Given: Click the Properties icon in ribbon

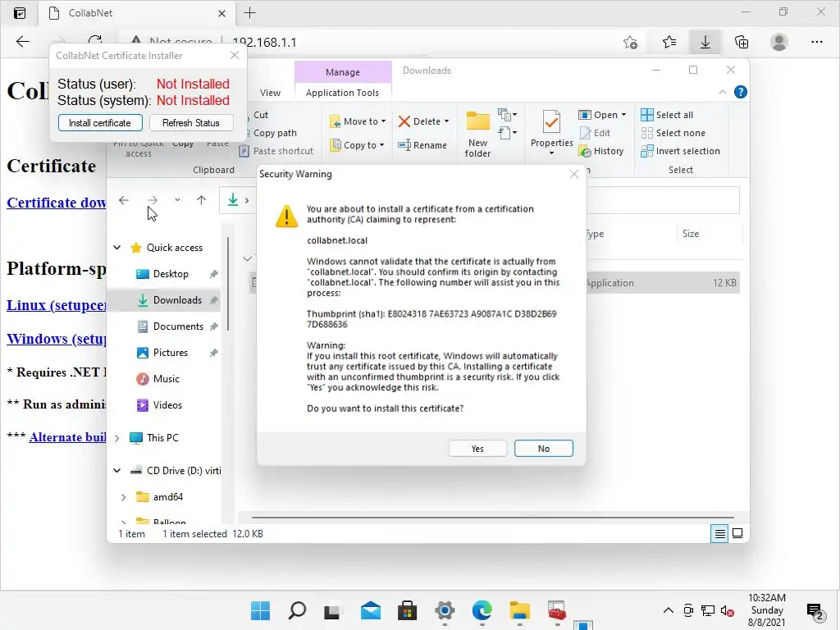Looking at the screenshot, I should (x=551, y=122).
